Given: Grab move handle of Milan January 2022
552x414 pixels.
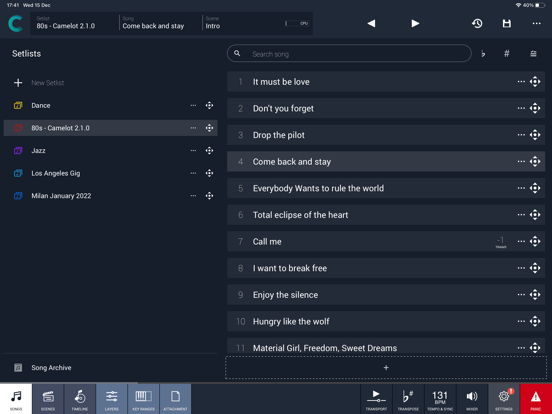Looking at the screenshot, I should click(209, 196).
